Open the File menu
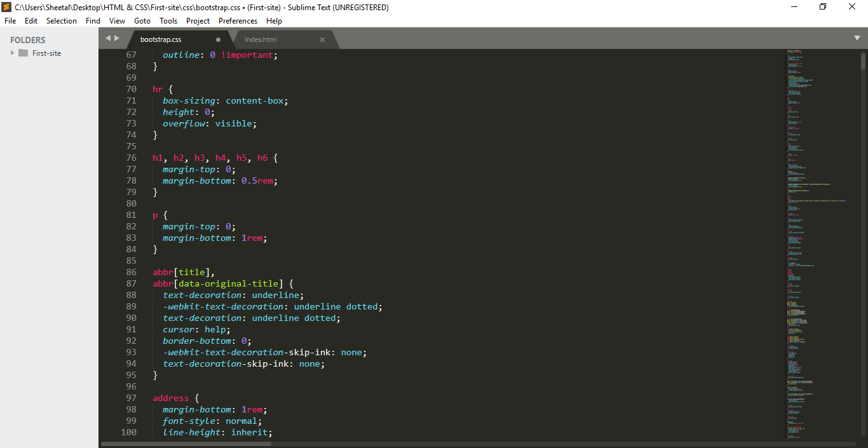This screenshot has height=448, width=868. click(x=10, y=21)
